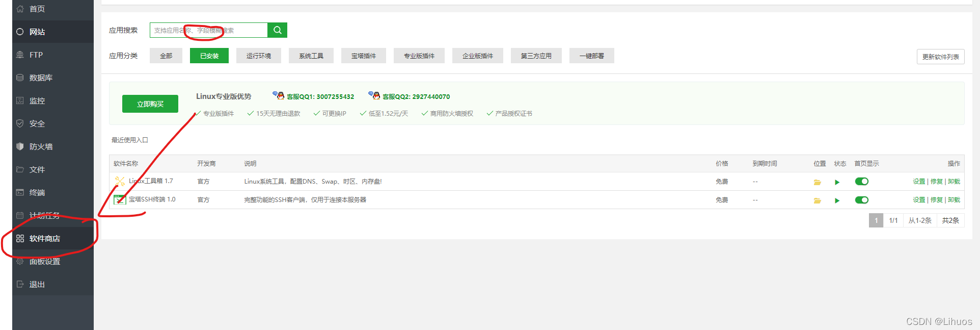Click the 更新软件列表 button

click(x=940, y=57)
